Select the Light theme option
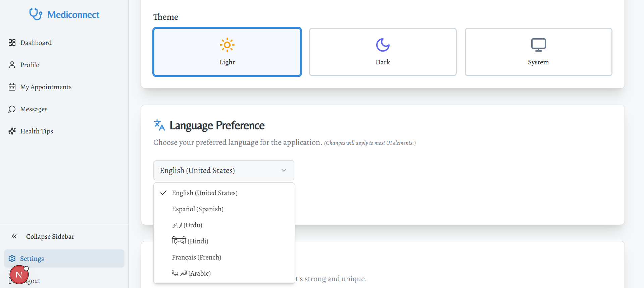The height and width of the screenshot is (288, 644). point(227,52)
